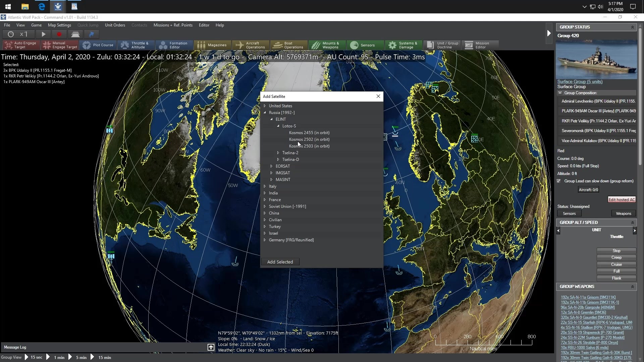Viewport: 644px width, 362px height.
Task: Open group Weapons button in status panel
Action: 624,214
